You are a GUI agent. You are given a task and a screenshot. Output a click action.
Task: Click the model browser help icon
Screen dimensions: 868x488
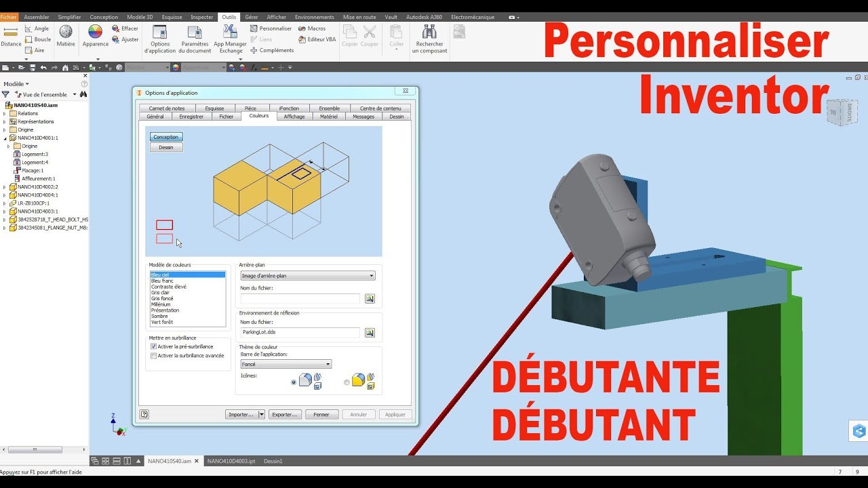pyautogui.click(x=85, y=84)
